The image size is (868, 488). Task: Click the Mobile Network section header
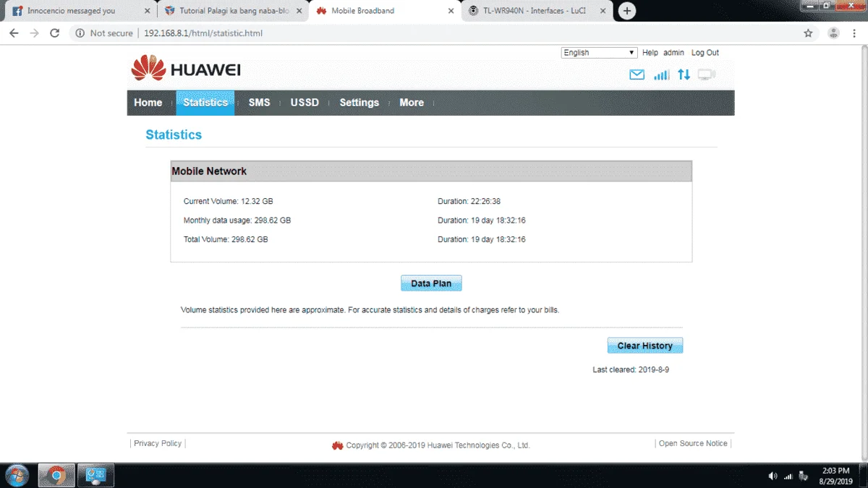[x=431, y=171]
